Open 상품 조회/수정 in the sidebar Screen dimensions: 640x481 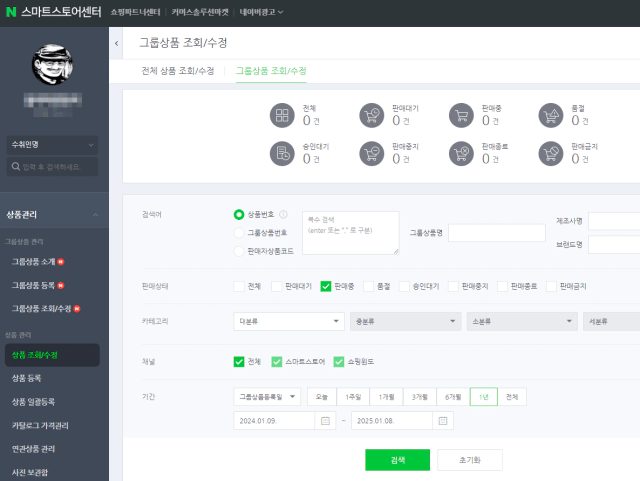(52, 355)
